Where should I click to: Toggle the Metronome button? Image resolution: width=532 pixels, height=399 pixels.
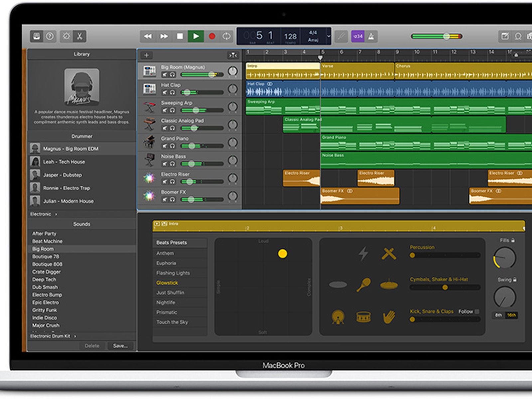[371, 36]
